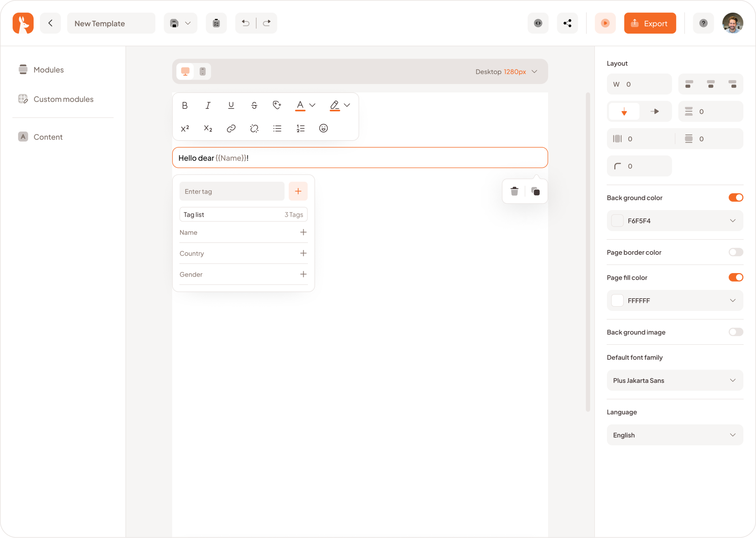The height and width of the screenshot is (538, 756).
Task: Insert a bulleted list
Action: tap(277, 128)
